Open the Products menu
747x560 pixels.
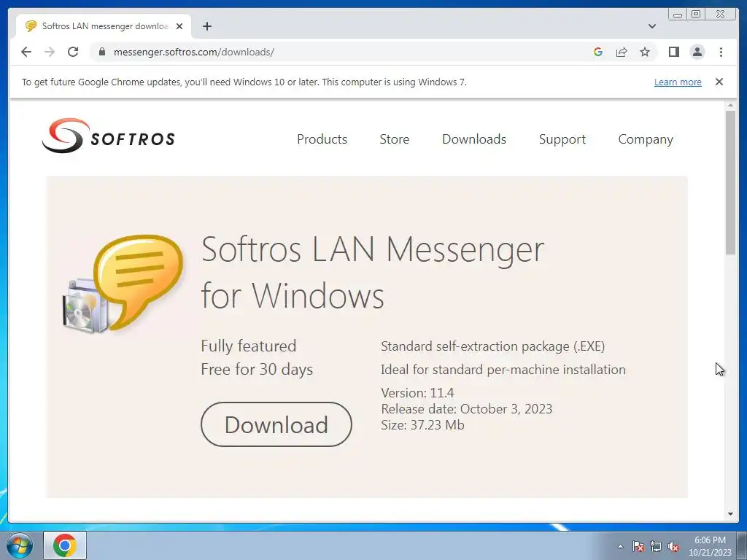322,139
